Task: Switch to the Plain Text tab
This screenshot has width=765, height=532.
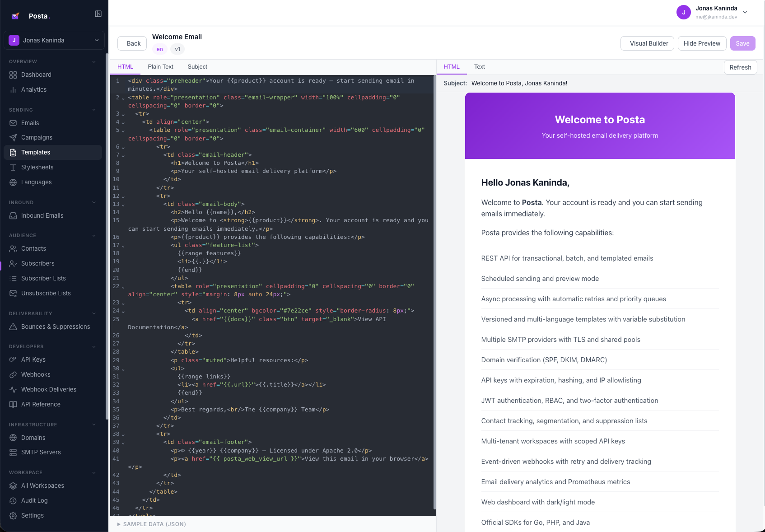Action: [160, 67]
